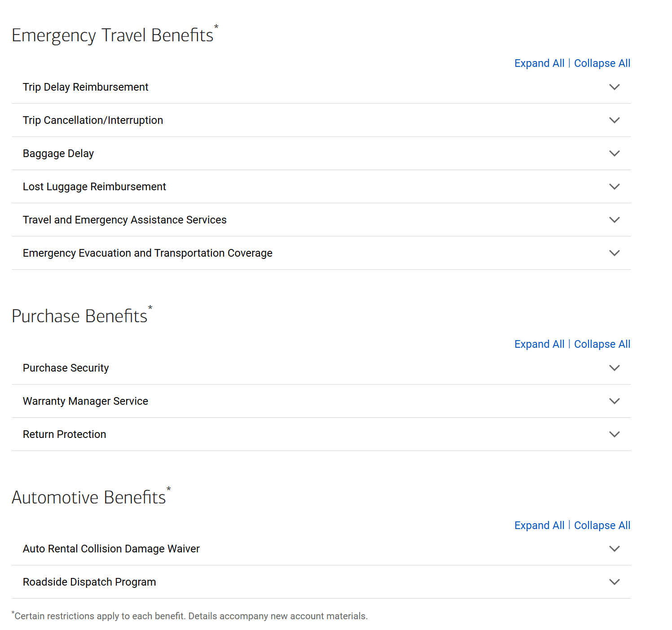
Task: Expand the Trip Delay Reimbursement chevron
Action: [x=614, y=87]
